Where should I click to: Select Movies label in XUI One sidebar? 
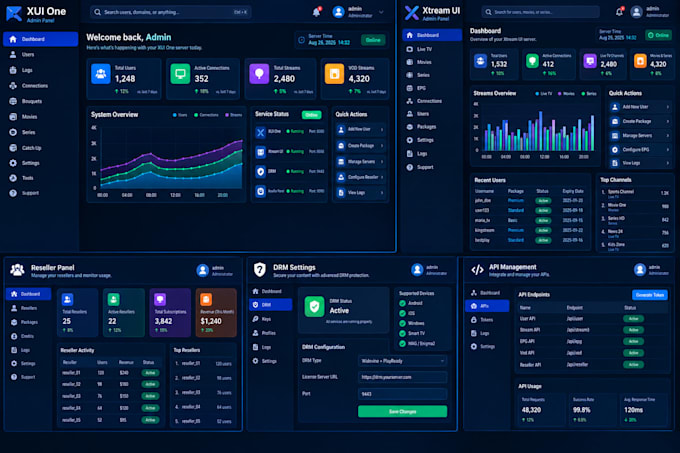click(x=29, y=117)
